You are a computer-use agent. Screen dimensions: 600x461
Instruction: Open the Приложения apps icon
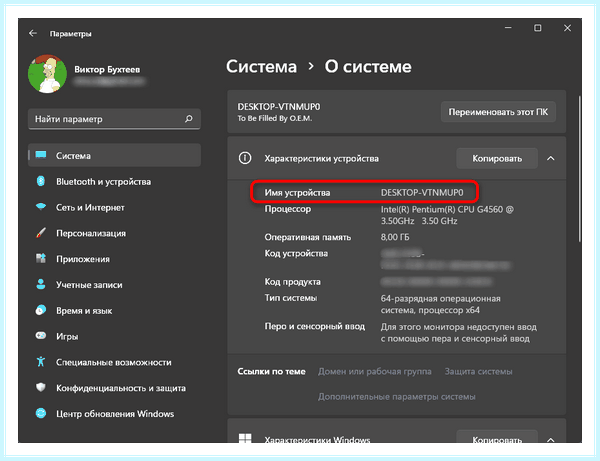[x=41, y=258]
